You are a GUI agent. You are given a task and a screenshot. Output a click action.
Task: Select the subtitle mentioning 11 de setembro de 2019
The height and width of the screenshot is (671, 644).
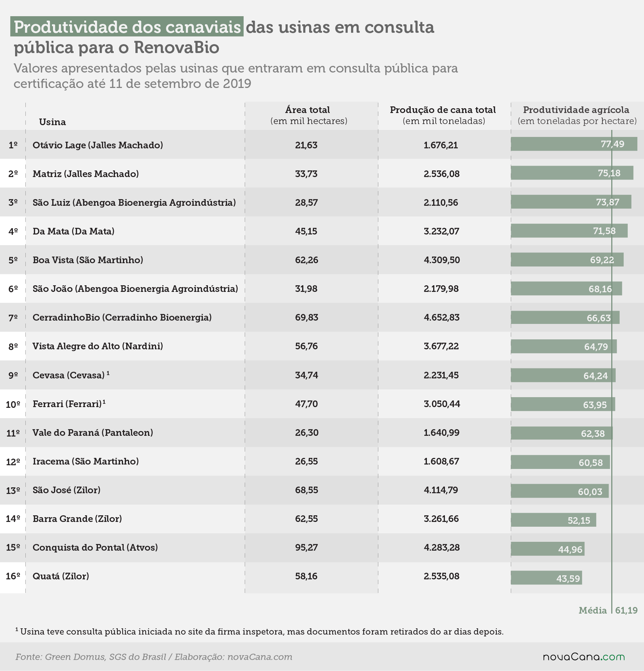(236, 76)
